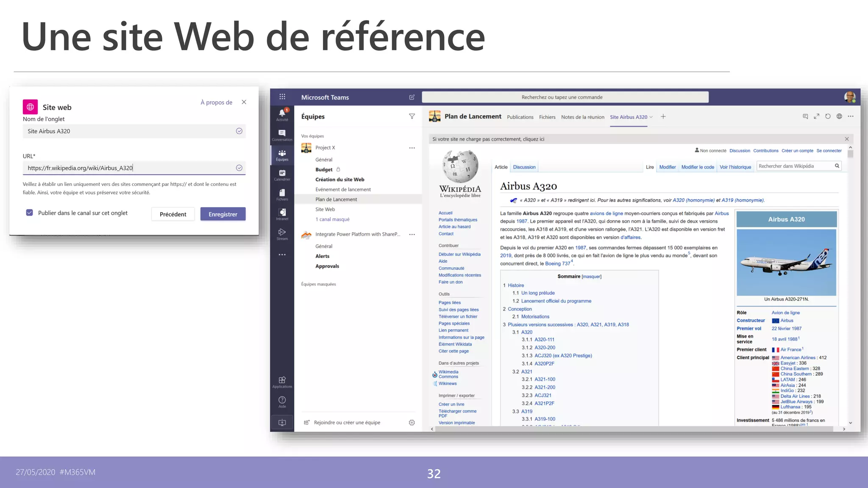868x488 pixels.
Task: Open website in browser globe icon
Action: click(839, 116)
